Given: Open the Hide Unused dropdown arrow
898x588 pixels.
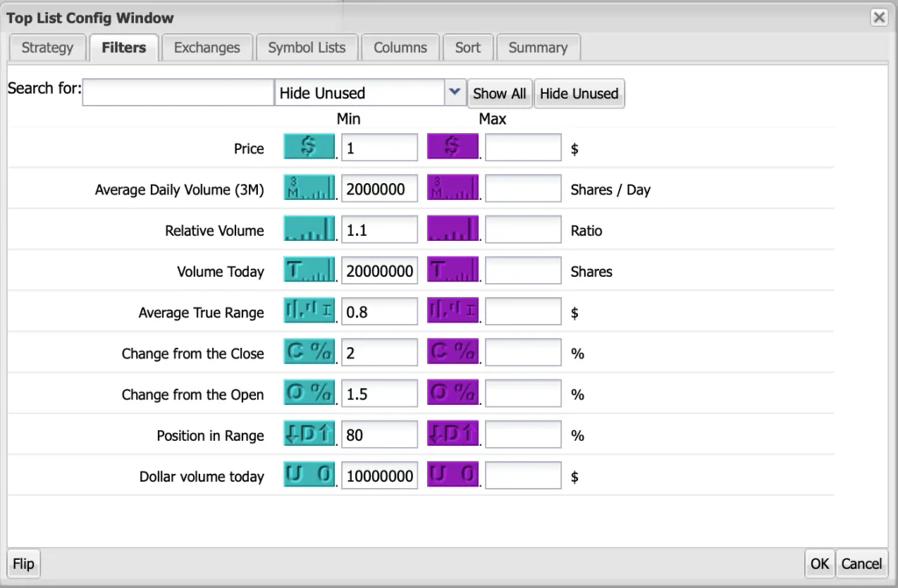Looking at the screenshot, I should pos(454,93).
